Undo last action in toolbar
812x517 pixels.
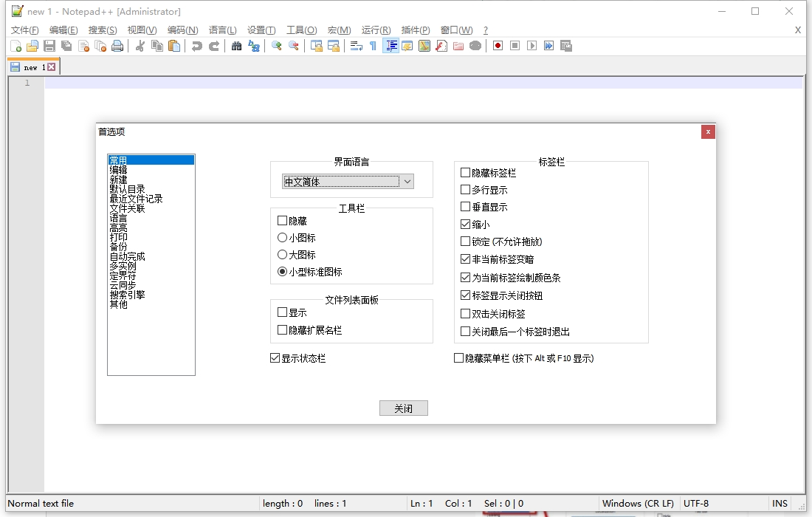197,46
